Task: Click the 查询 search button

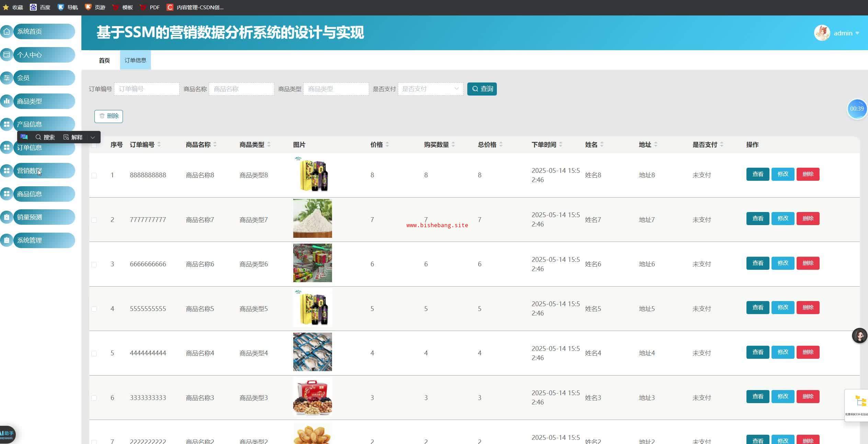Action: coord(482,89)
